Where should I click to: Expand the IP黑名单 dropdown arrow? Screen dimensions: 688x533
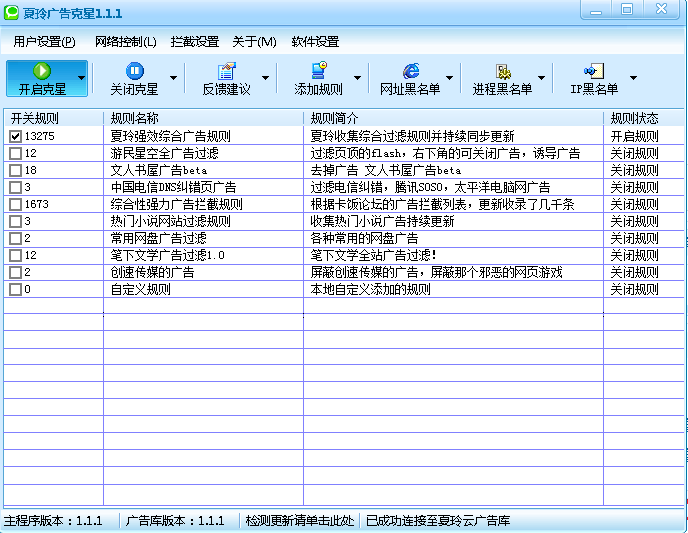click(633, 78)
